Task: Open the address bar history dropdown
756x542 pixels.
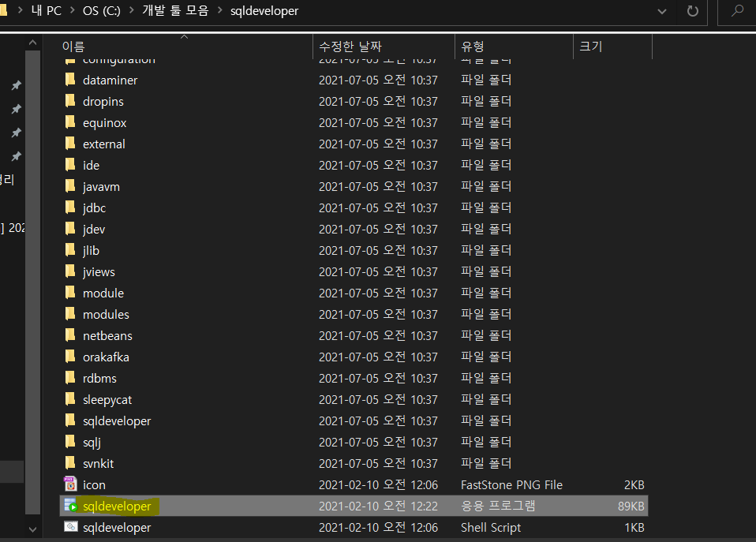Action: coord(662,11)
